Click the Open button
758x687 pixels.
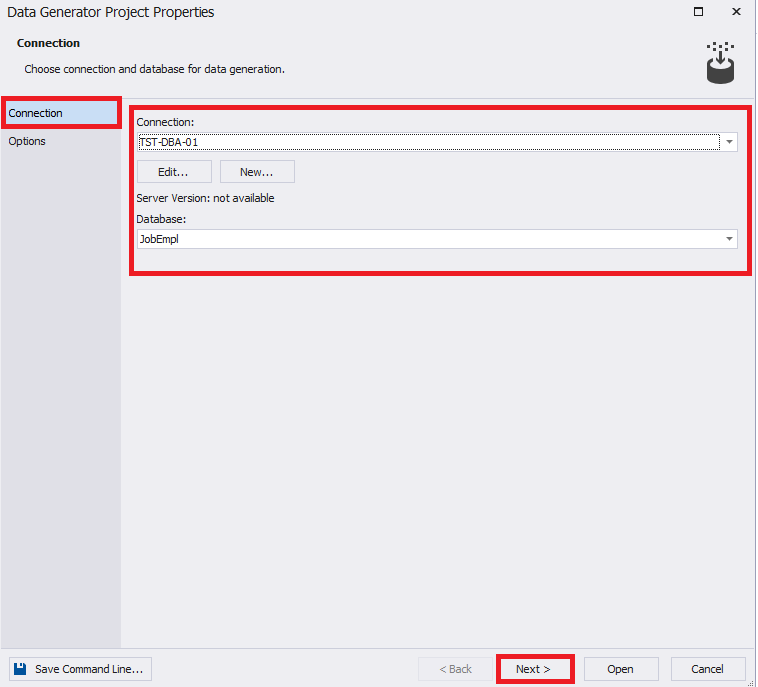pyautogui.click(x=621, y=669)
